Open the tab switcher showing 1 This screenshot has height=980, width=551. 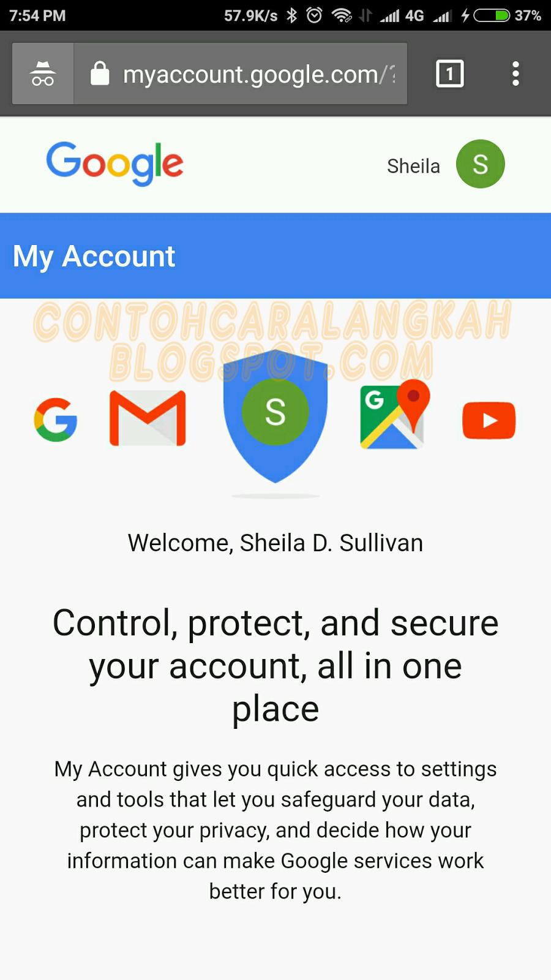[x=449, y=73]
